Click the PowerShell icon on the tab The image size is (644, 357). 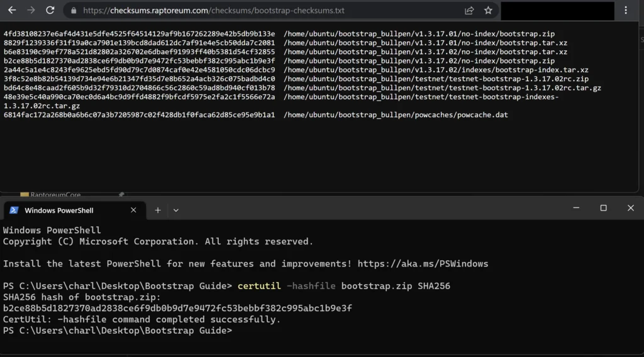(x=14, y=210)
